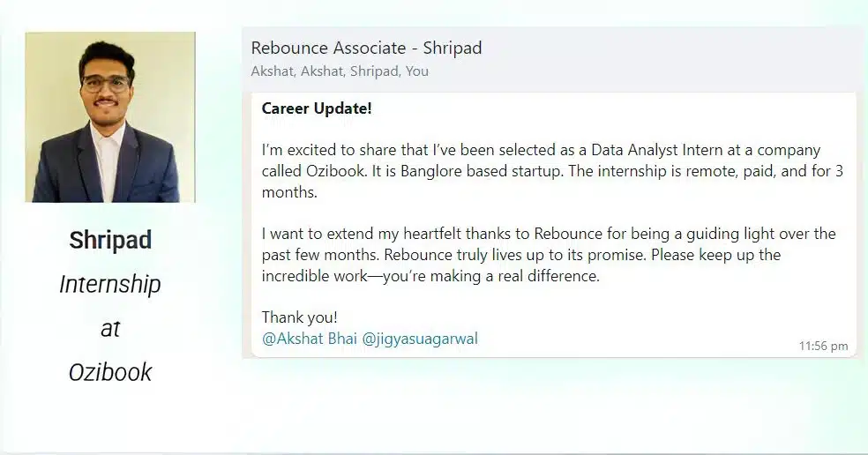
Task: Click the "Thank you!" line in the message
Action: coord(300,317)
